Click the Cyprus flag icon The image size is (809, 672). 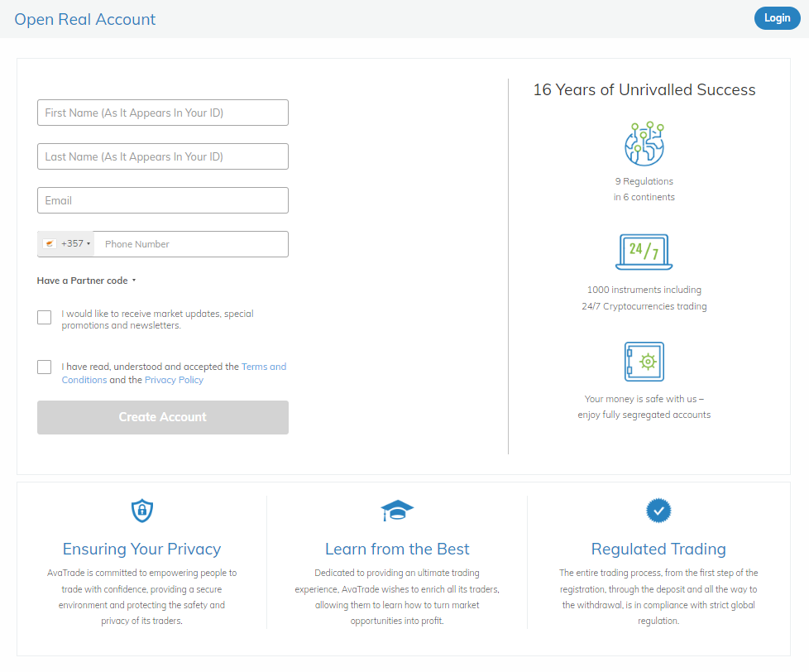(50, 244)
